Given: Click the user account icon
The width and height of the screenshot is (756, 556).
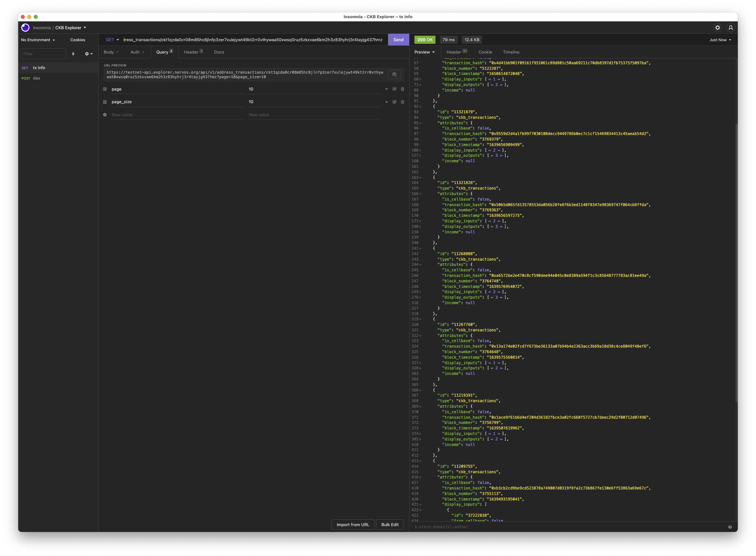Looking at the screenshot, I should tap(730, 28).
